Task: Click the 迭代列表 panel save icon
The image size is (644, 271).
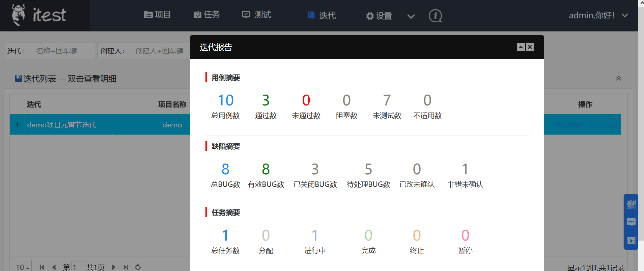Action: coord(19,78)
